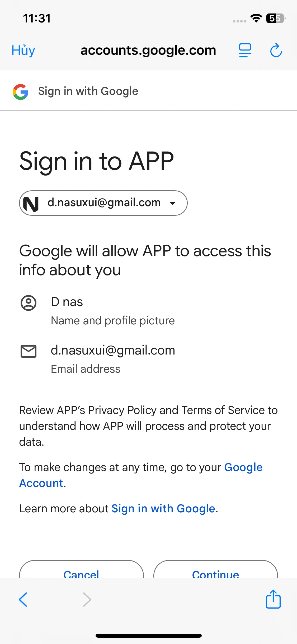Tap the email envelope icon
The width and height of the screenshot is (297, 644).
[x=29, y=351]
